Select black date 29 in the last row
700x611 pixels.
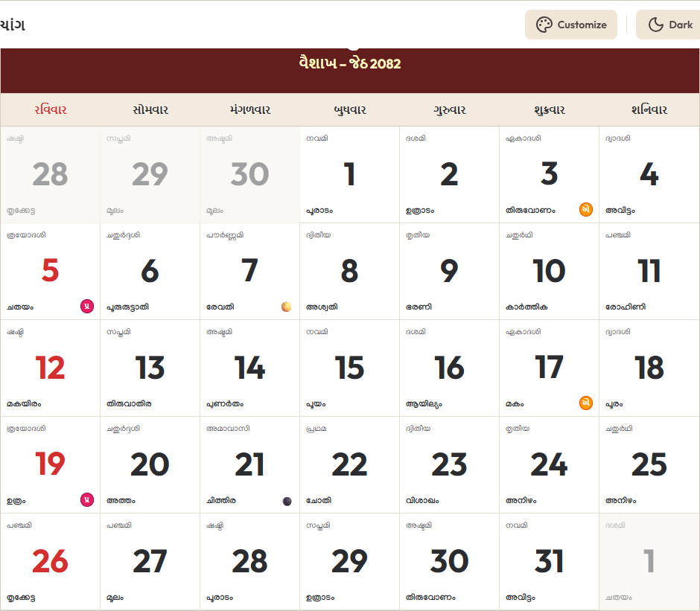click(349, 561)
